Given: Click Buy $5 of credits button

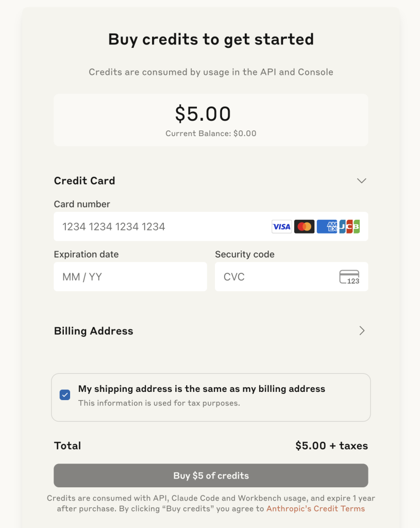Looking at the screenshot, I should [211, 475].
